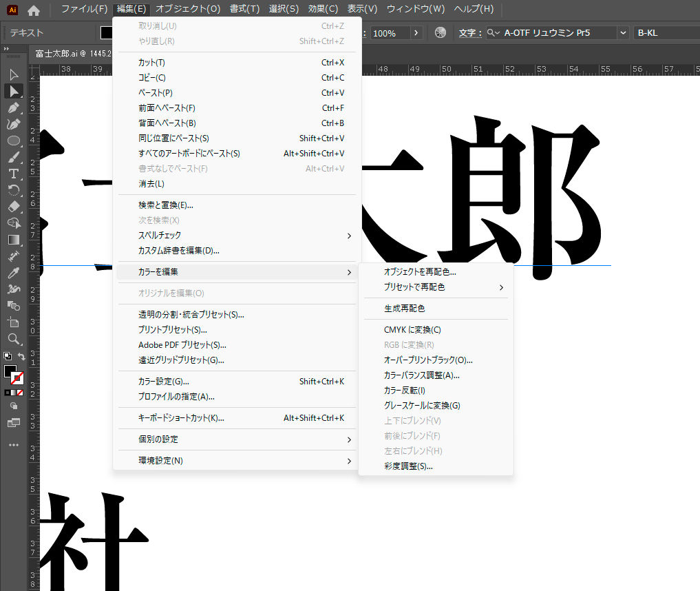The image size is (700, 591).
Task: Choose オーバープリントブラック(O)... entry
Action: click(436, 360)
